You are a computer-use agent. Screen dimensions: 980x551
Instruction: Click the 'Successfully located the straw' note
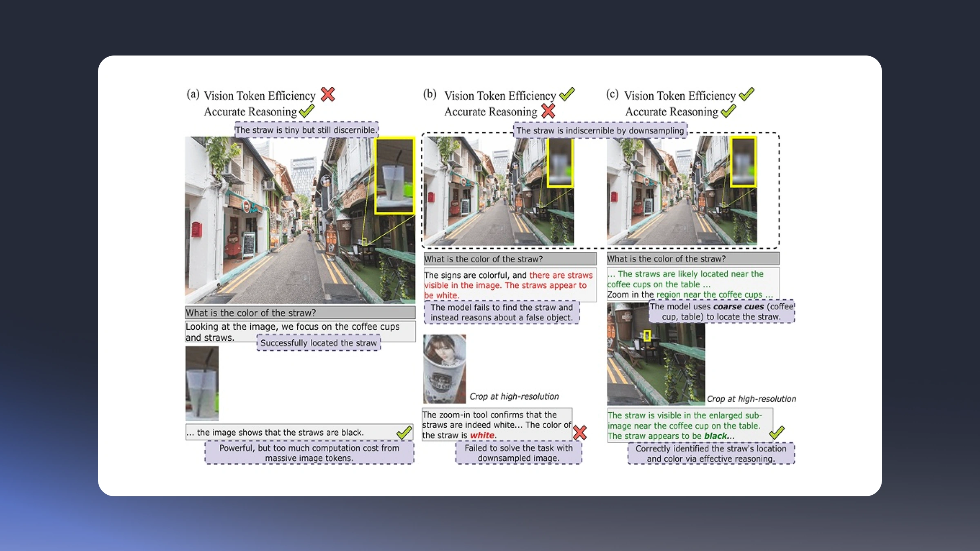coord(318,343)
